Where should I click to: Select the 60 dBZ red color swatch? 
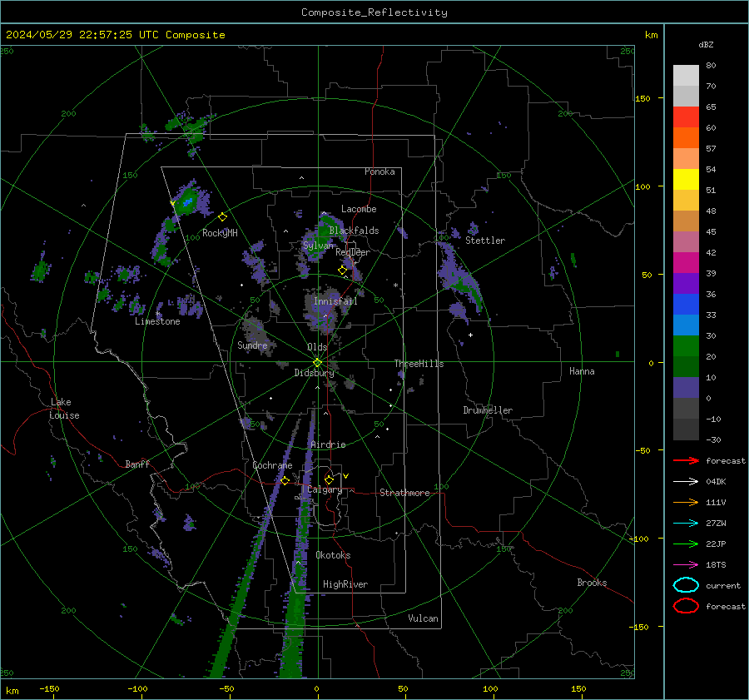pyautogui.click(x=686, y=117)
